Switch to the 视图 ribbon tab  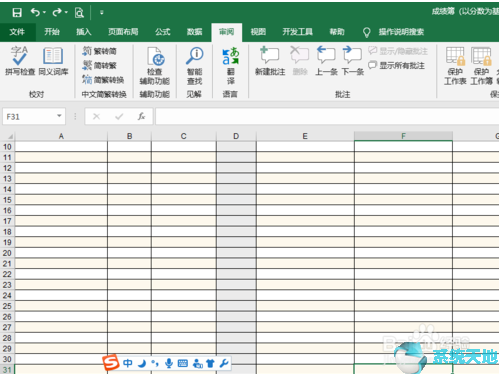(258, 32)
